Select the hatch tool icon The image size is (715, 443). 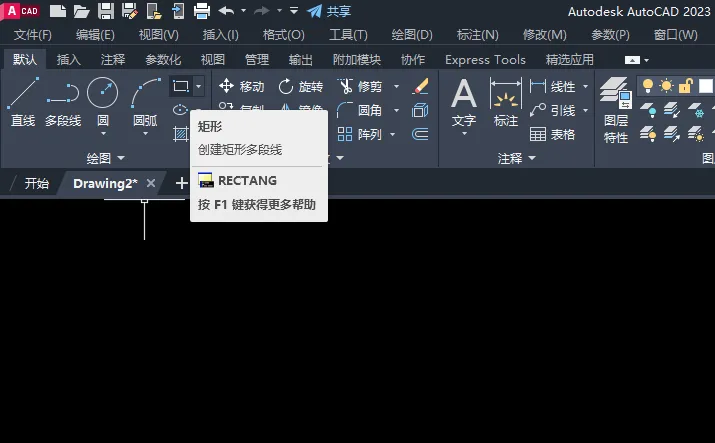click(181, 134)
